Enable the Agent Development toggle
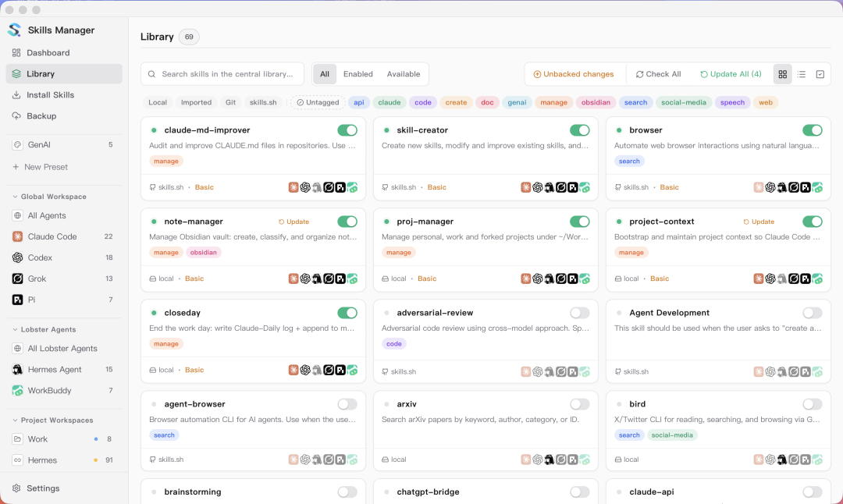The height and width of the screenshot is (504, 843). pyautogui.click(x=813, y=313)
